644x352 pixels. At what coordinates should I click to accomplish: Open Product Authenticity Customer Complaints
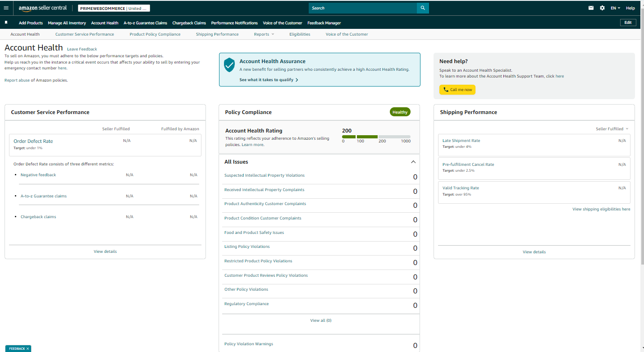[x=265, y=204]
